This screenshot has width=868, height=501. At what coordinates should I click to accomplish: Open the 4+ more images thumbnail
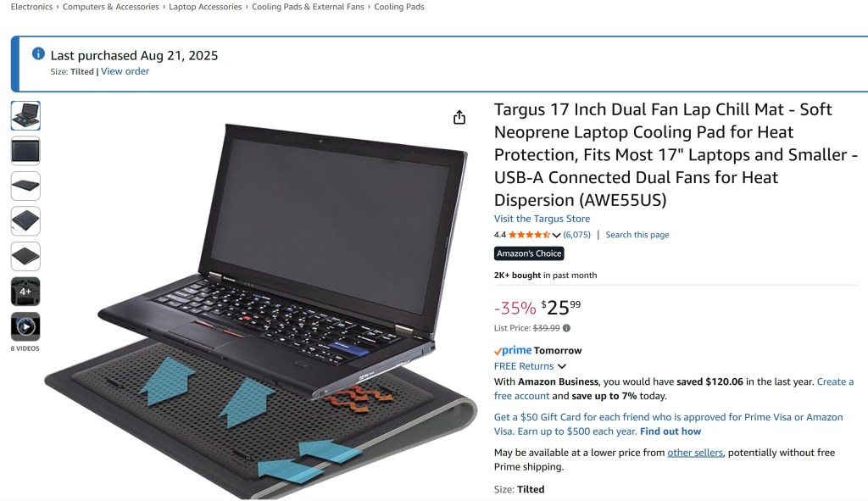click(x=25, y=291)
